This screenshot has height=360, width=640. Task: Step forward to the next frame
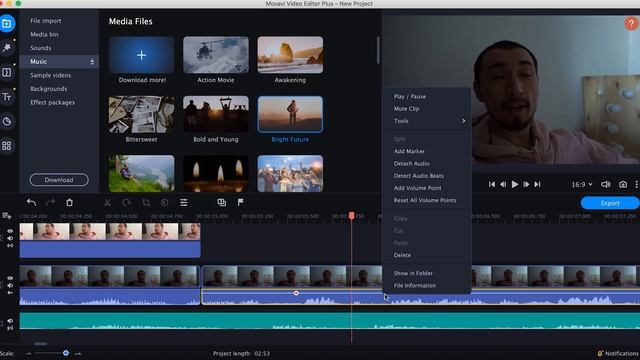coord(526,184)
